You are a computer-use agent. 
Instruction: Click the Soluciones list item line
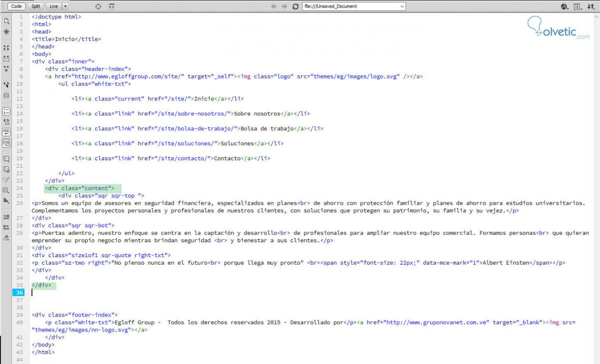pyautogui.click(x=177, y=143)
